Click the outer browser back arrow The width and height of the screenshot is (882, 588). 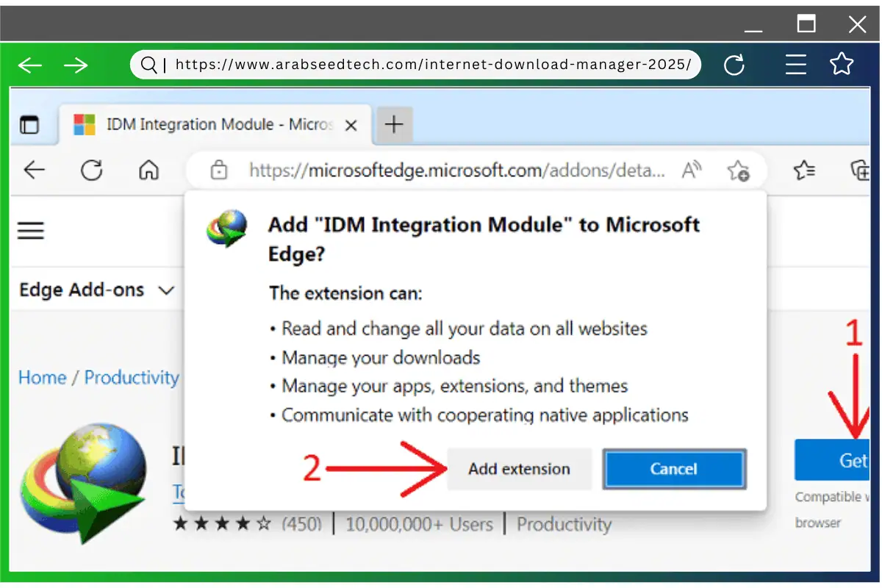(30, 65)
